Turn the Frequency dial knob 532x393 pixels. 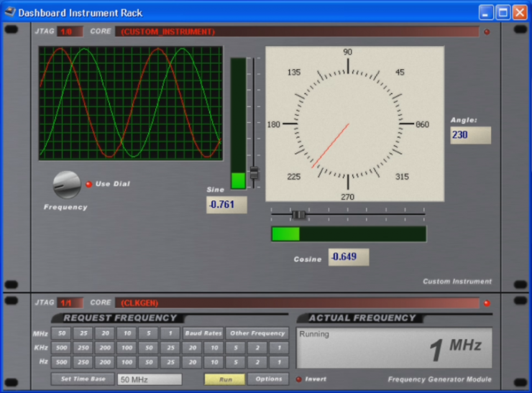click(67, 185)
